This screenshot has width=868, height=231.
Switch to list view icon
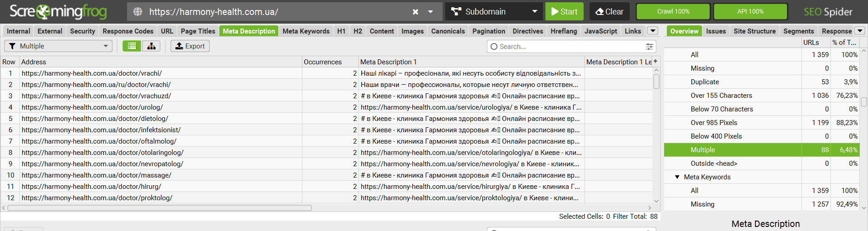coord(132,46)
